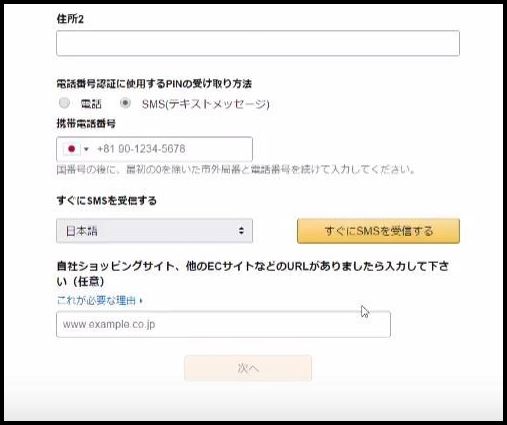Image resolution: width=507 pixels, height=425 pixels.
Task: Click the Japan flag icon
Action: pos(72,149)
